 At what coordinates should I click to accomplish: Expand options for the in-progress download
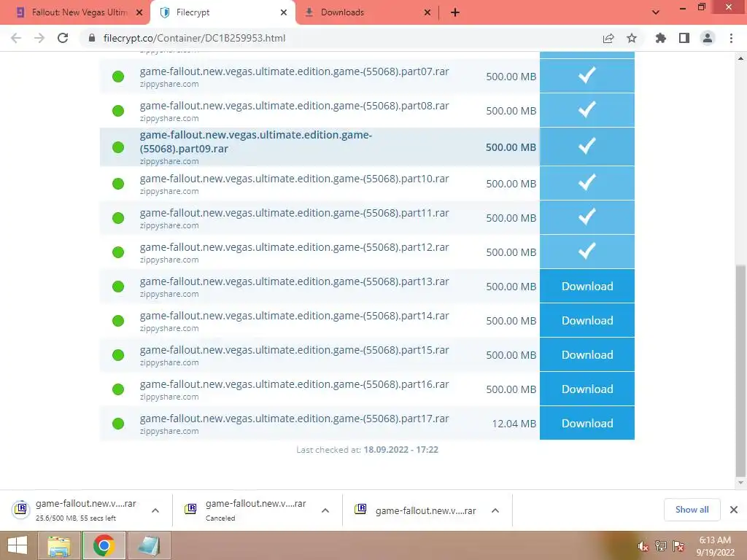tap(155, 510)
